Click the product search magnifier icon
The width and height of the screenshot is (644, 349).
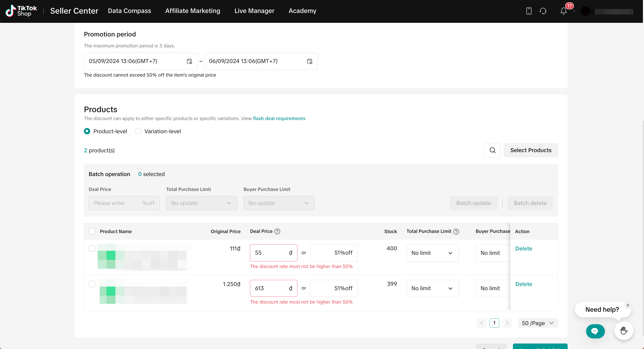(492, 150)
